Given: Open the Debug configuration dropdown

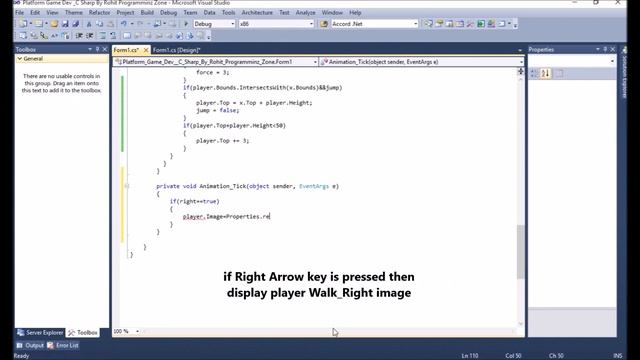Looking at the screenshot, I should [232, 24].
